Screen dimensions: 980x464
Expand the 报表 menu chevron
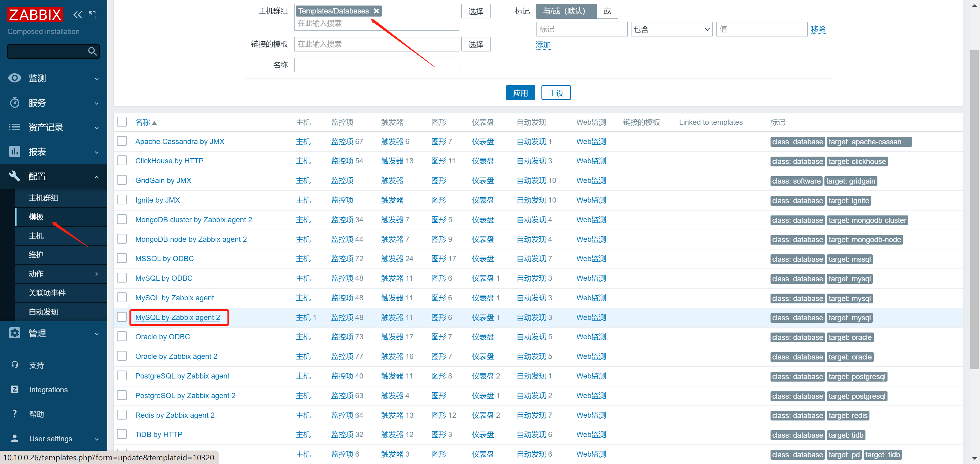(x=97, y=152)
